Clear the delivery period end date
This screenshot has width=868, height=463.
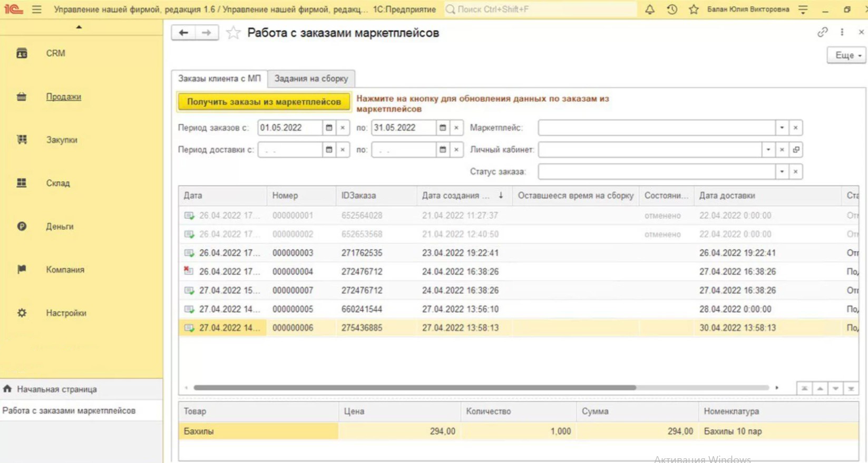point(456,150)
